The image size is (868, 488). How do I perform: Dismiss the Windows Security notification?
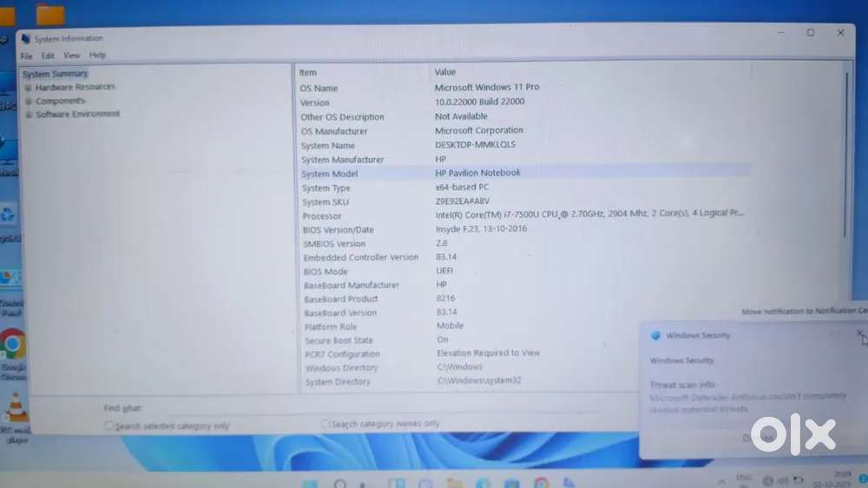859,333
